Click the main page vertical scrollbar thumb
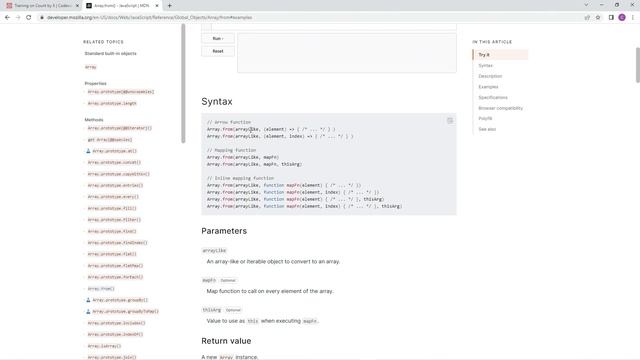Screen dimensions: 640x360 638,65
